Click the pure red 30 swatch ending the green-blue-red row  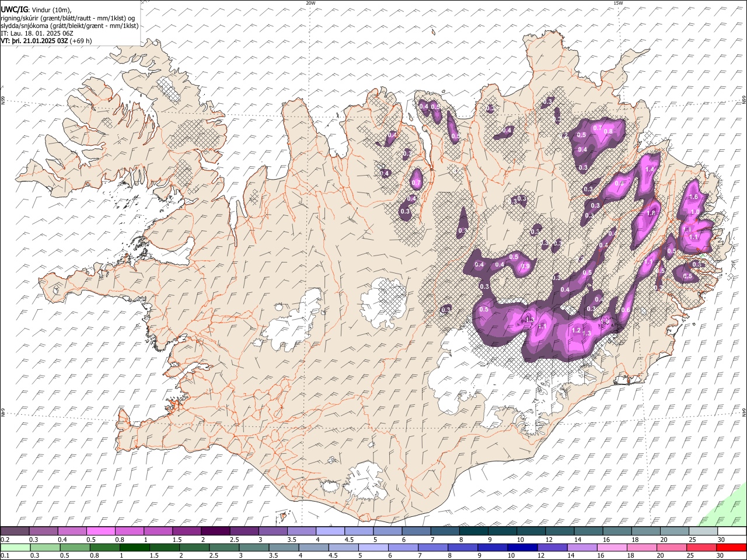click(x=731, y=547)
